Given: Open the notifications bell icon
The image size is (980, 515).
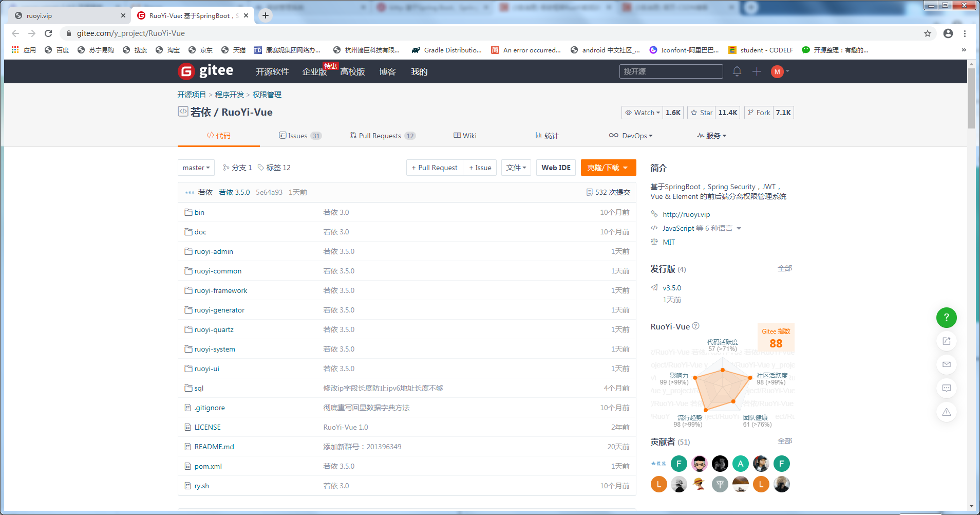Looking at the screenshot, I should (737, 71).
